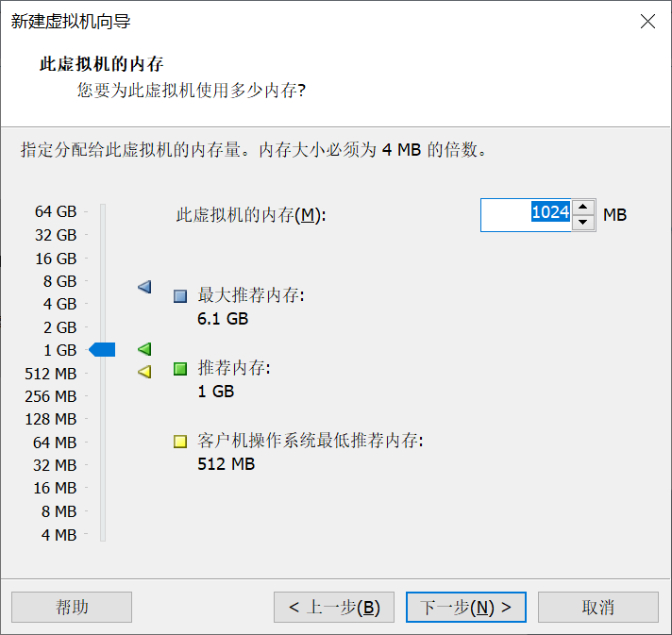
Task: Click the 帮助 help button
Action: pos(72,607)
